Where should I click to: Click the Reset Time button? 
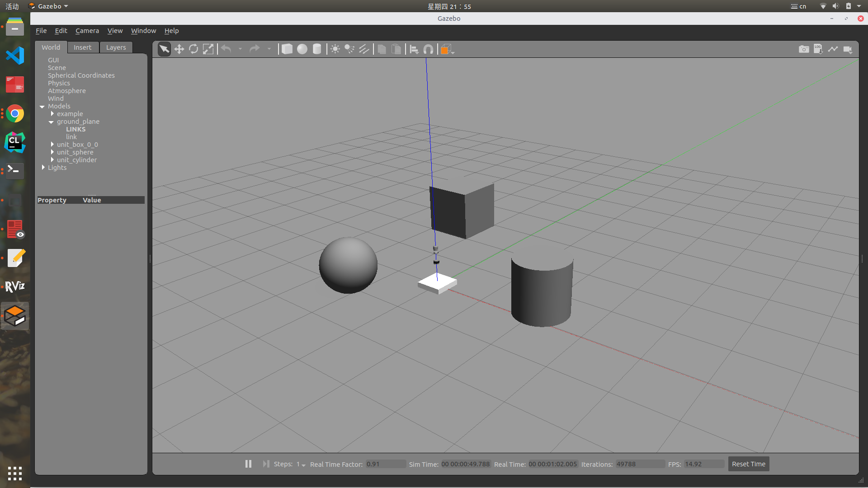click(x=748, y=464)
